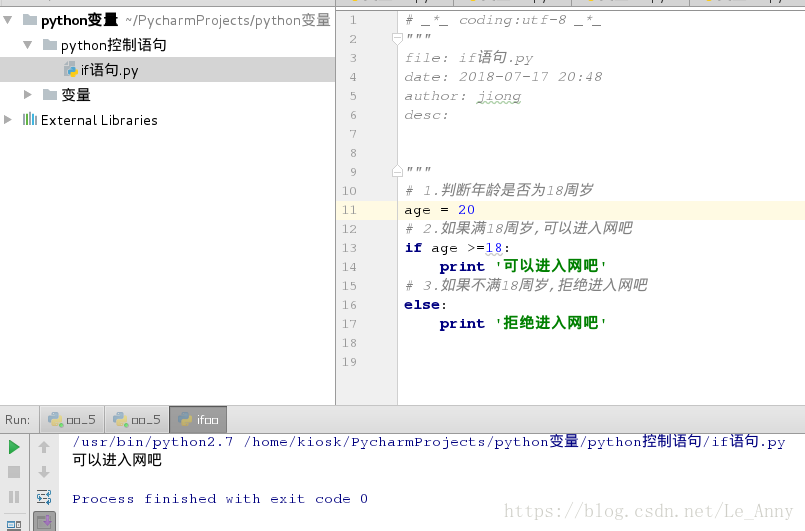805x531 pixels.
Task: Click the string '可以进入网吧' on line 14
Action: click(x=550, y=266)
